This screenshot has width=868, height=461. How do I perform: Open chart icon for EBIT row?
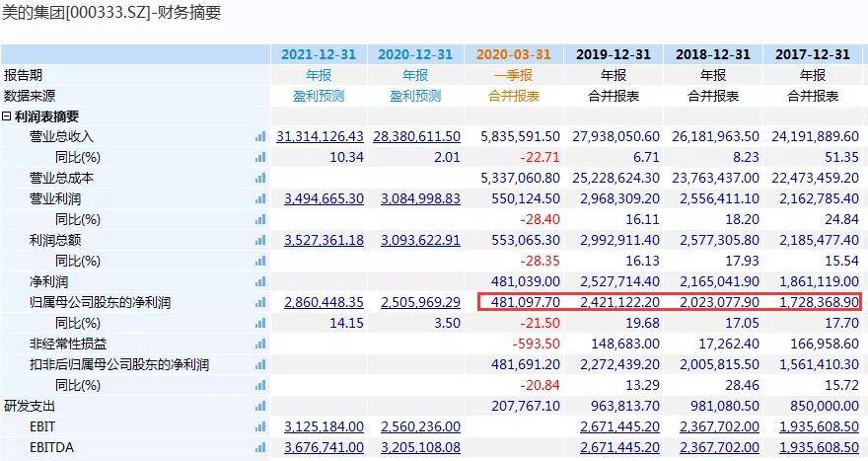pyautogui.click(x=260, y=427)
